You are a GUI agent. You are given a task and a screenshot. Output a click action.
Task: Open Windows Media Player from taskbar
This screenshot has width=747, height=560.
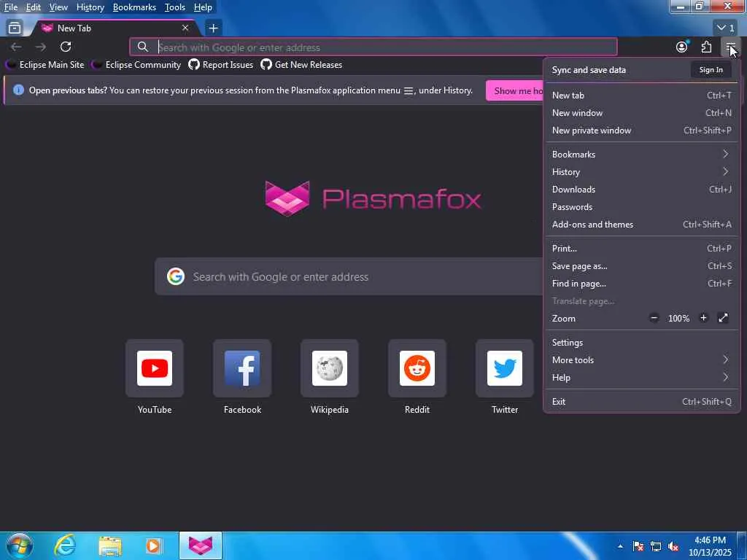[x=154, y=545]
